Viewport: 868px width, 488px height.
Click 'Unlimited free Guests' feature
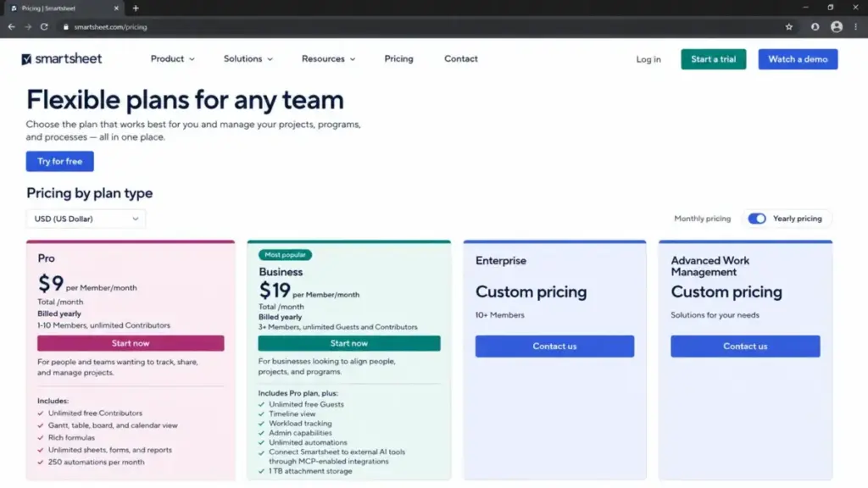pos(306,404)
